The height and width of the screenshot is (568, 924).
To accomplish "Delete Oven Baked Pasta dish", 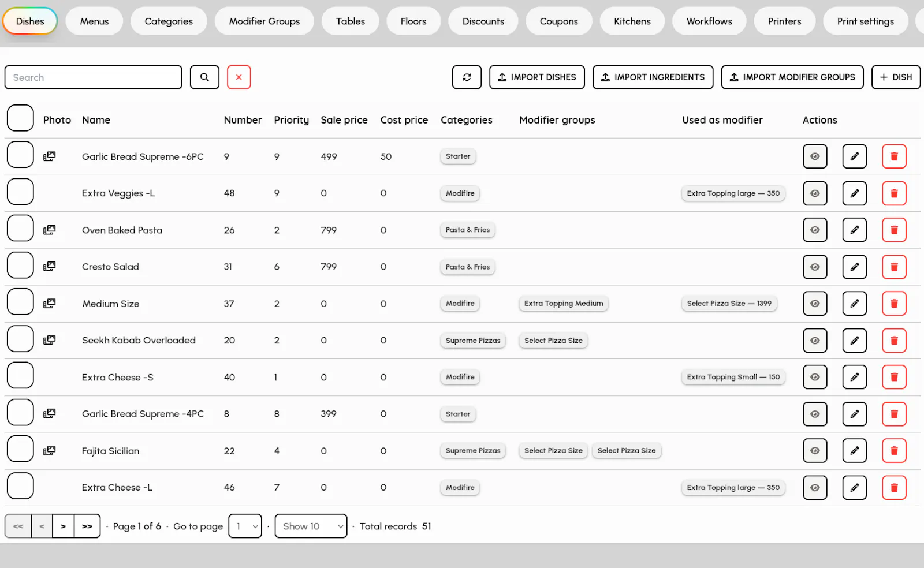I will pos(894,230).
